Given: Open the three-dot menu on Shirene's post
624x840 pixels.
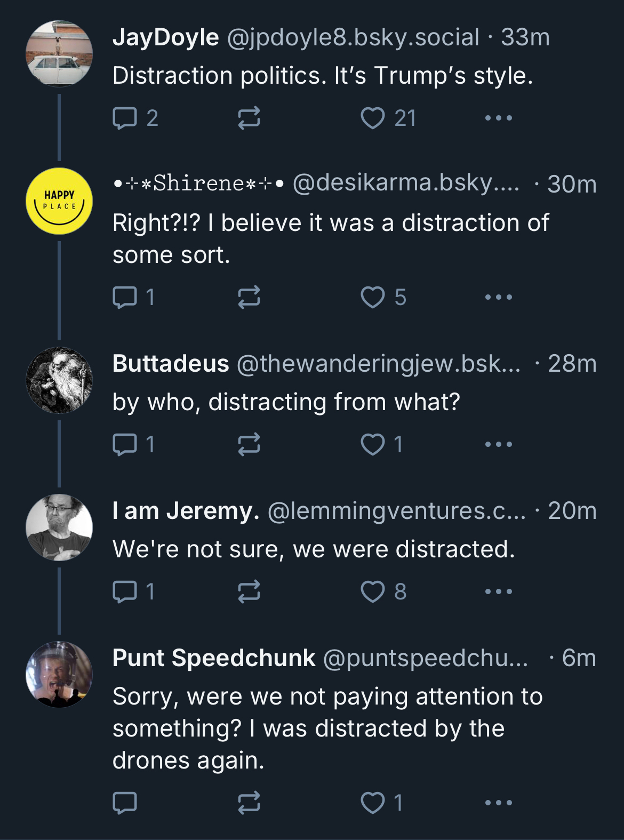Looking at the screenshot, I should [x=498, y=298].
